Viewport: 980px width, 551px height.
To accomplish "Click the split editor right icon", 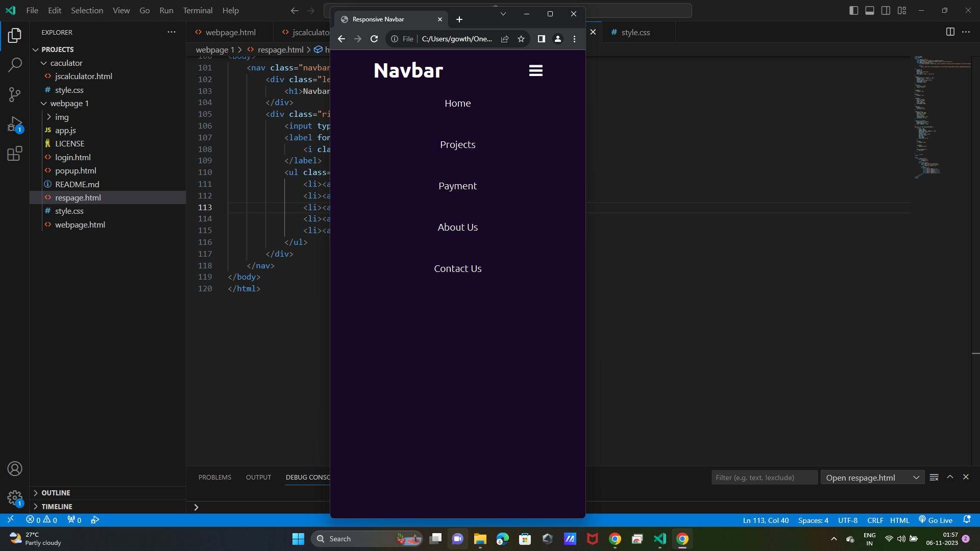I will (x=950, y=32).
